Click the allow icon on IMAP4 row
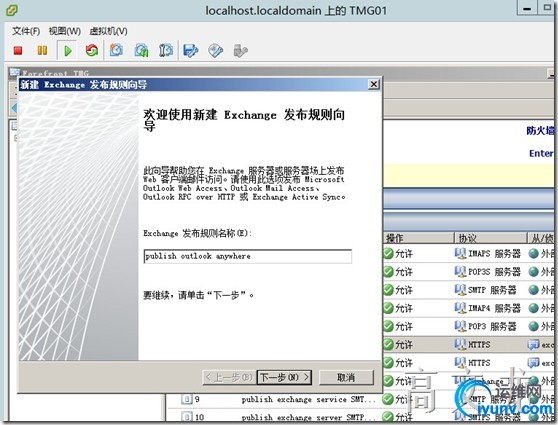Image resolution: width=558 pixels, height=425 pixels. point(388,308)
